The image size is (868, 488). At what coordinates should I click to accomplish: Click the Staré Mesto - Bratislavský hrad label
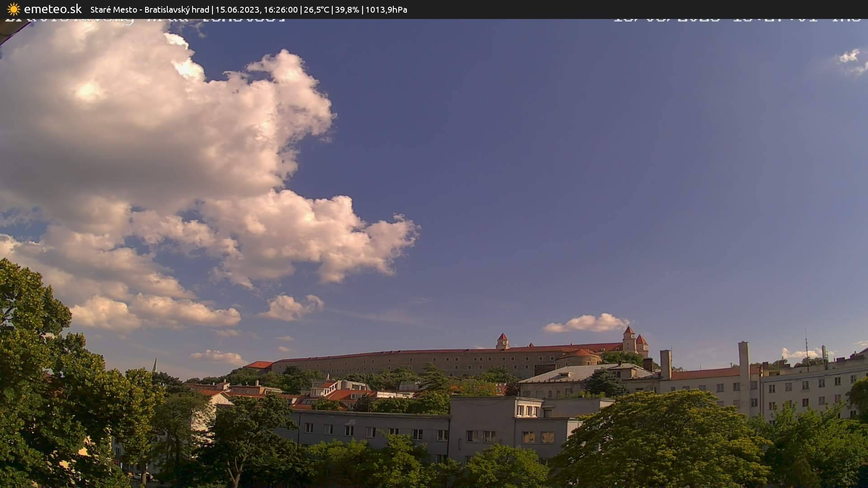[149, 9]
